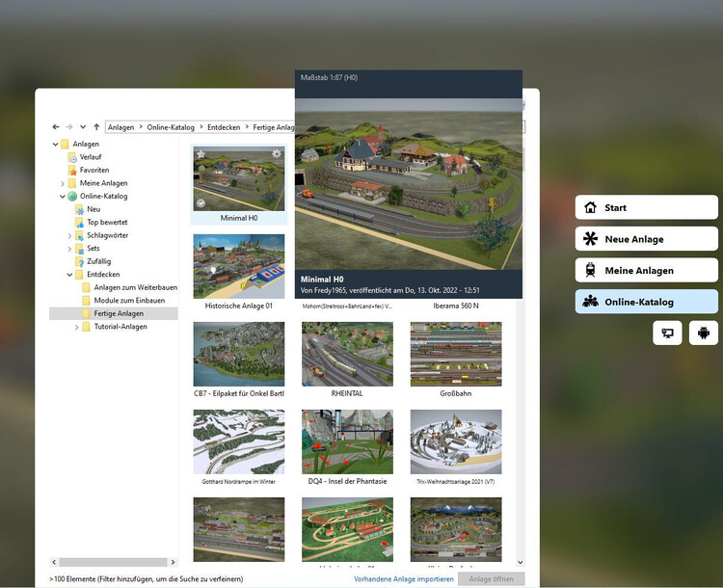The height and width of the screenshot is (588, 723).
Task: Click tree panel scroll left arrow
Action: pyautogui.click(x=54, y=562)
